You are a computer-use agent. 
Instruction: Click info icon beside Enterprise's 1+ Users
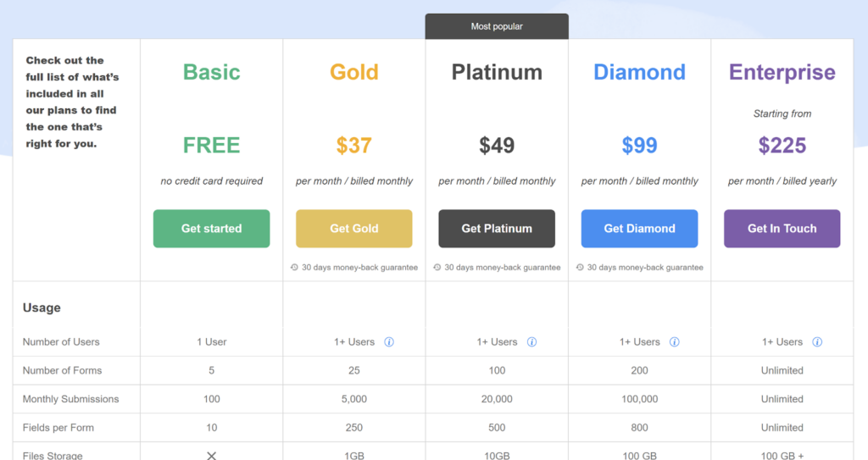tap(817, 342)
